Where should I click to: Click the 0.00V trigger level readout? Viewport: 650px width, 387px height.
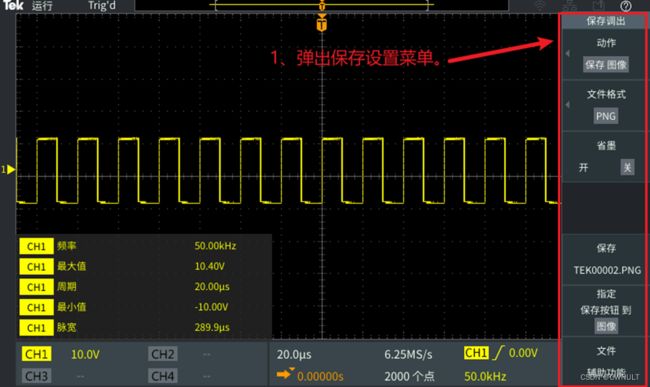pos(523,353)
